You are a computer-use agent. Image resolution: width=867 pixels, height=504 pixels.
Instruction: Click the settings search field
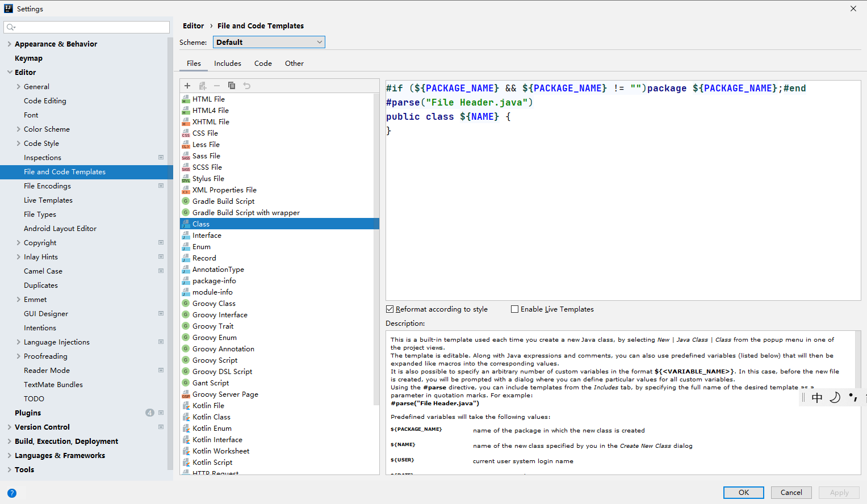point(86,27)
